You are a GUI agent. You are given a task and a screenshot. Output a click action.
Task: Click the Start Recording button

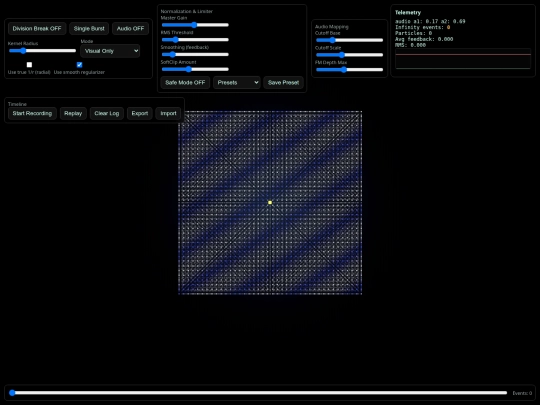click(32, 113)
